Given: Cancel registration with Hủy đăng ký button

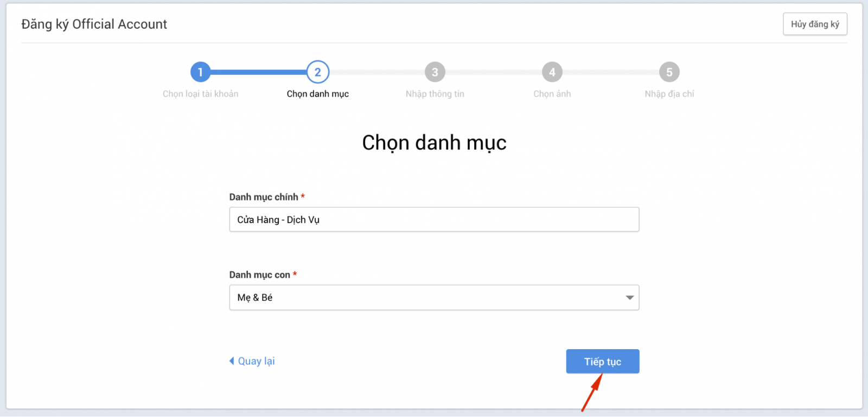Looking at the screenshot, I should pyautogui.click(x=815, y=24).
